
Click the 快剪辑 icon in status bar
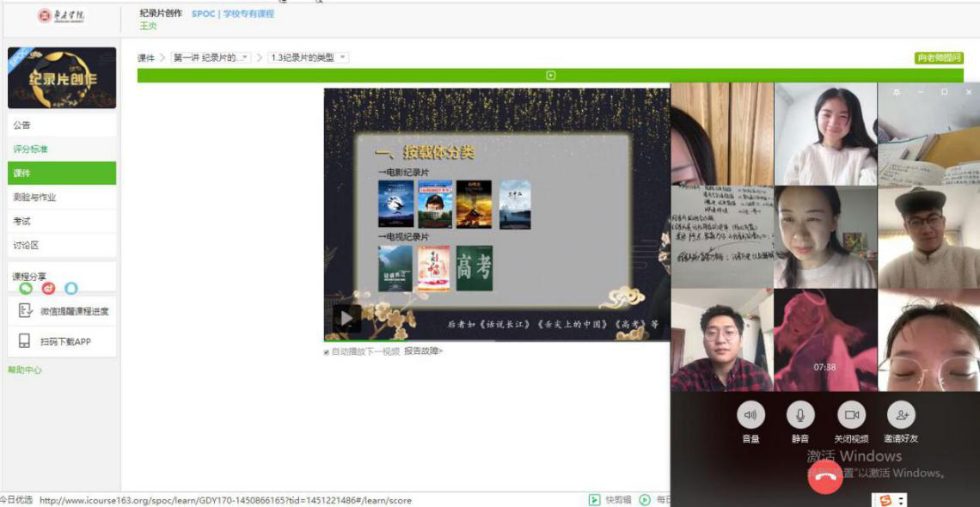coord(594,500)
